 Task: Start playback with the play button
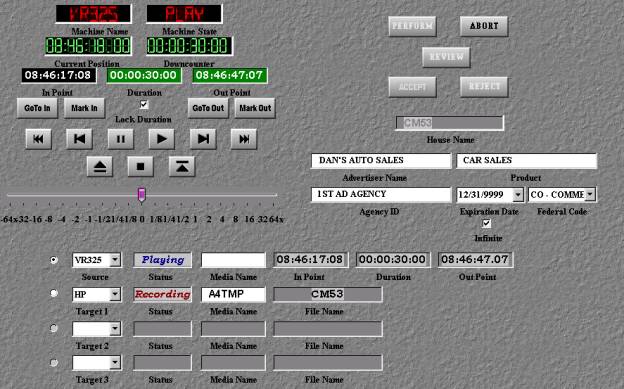[162, 139]
